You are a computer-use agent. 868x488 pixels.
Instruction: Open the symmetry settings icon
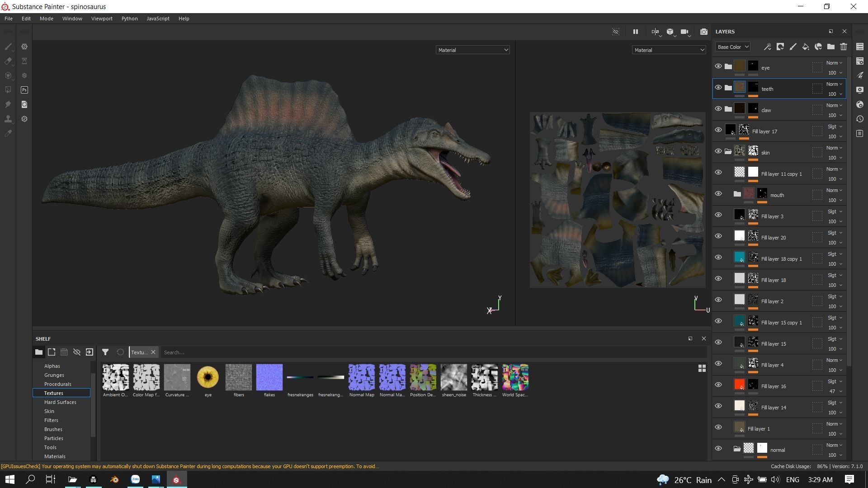(x=655, y=32)
